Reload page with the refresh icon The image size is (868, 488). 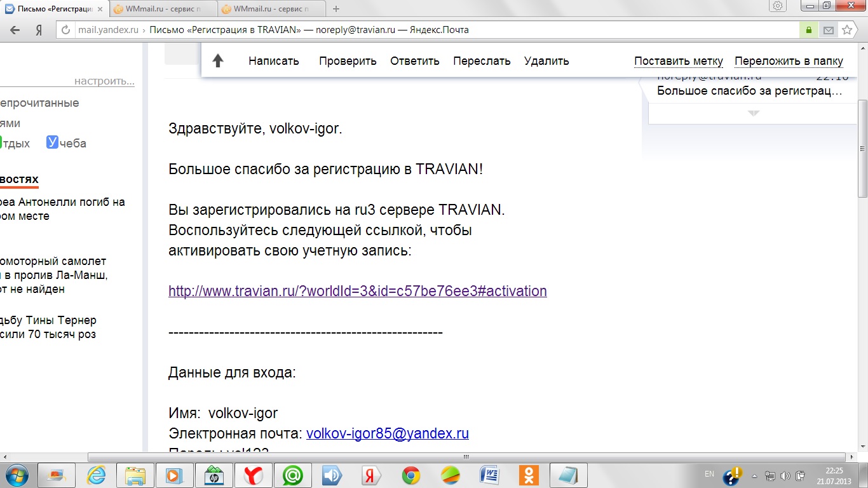click(65, 30)
